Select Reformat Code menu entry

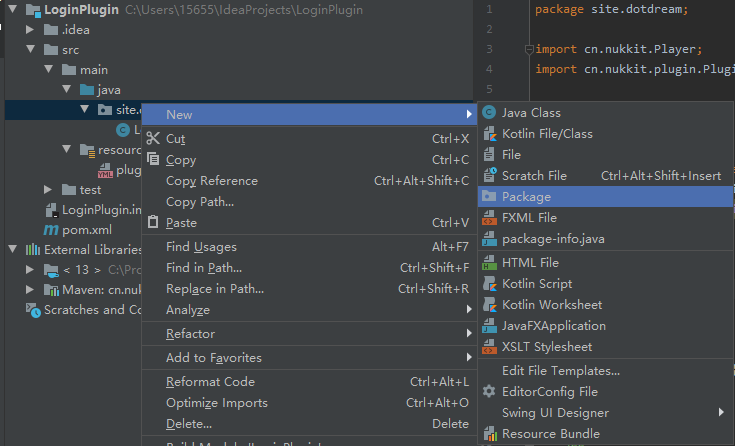210,382
